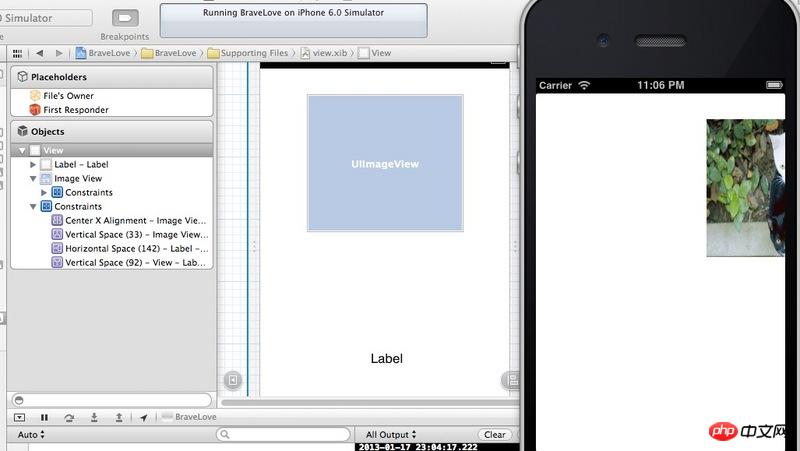
Task: Select View breadcrumb in jump bar
Action: click(x=374, y=53)
